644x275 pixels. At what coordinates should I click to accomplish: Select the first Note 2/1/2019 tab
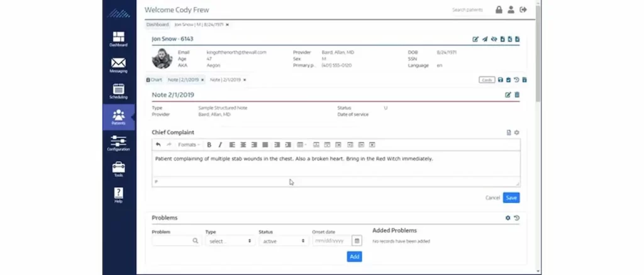coord(183,80)
